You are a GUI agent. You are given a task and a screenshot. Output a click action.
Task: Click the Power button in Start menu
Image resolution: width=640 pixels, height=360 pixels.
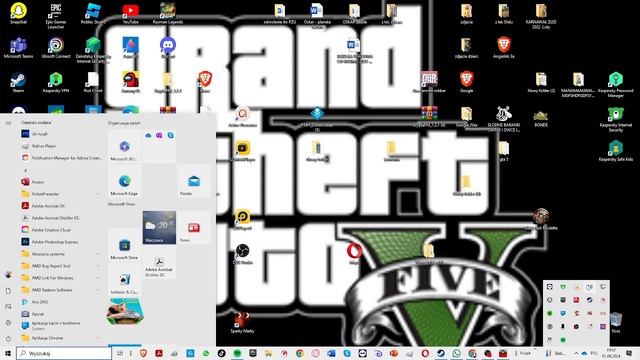click(8, 339)
